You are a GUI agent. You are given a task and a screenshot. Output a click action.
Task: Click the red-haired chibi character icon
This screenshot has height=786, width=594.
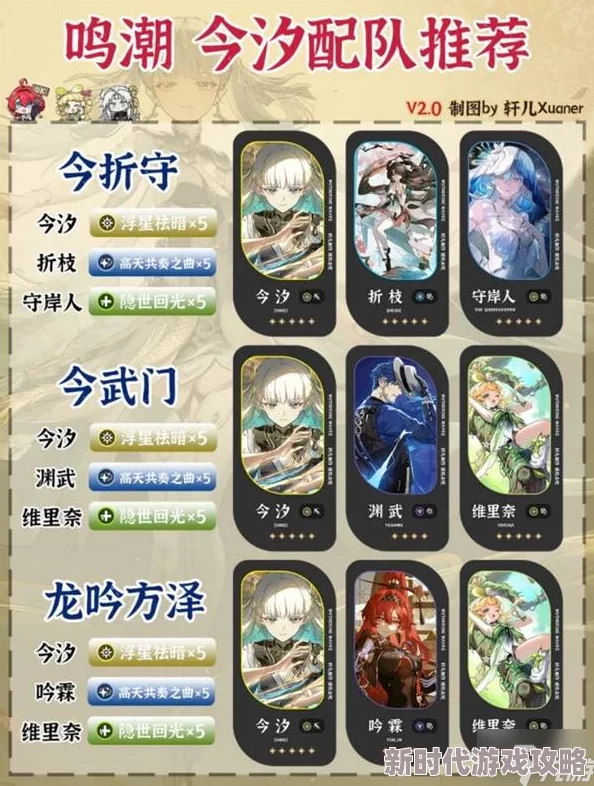click(27, 100)
